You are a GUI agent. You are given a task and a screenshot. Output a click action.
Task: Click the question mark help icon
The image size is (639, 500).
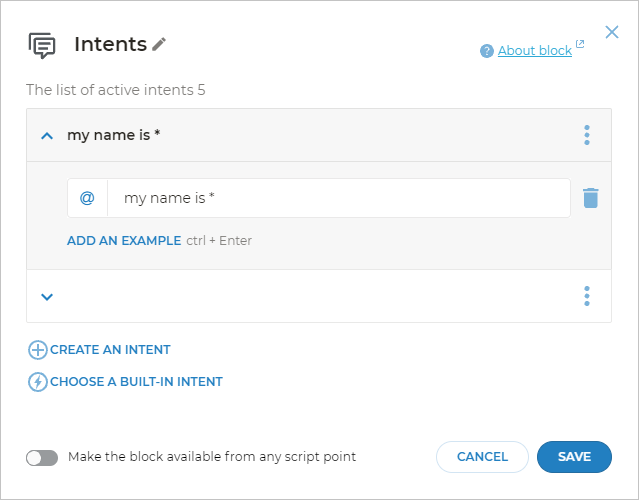487,51
